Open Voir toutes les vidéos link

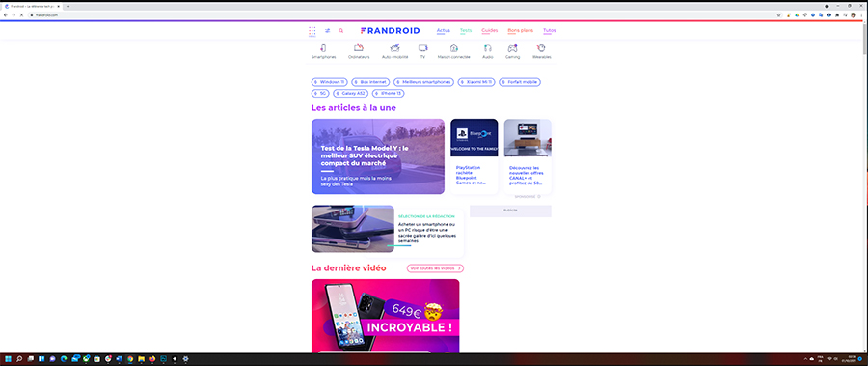click(435, 268)
